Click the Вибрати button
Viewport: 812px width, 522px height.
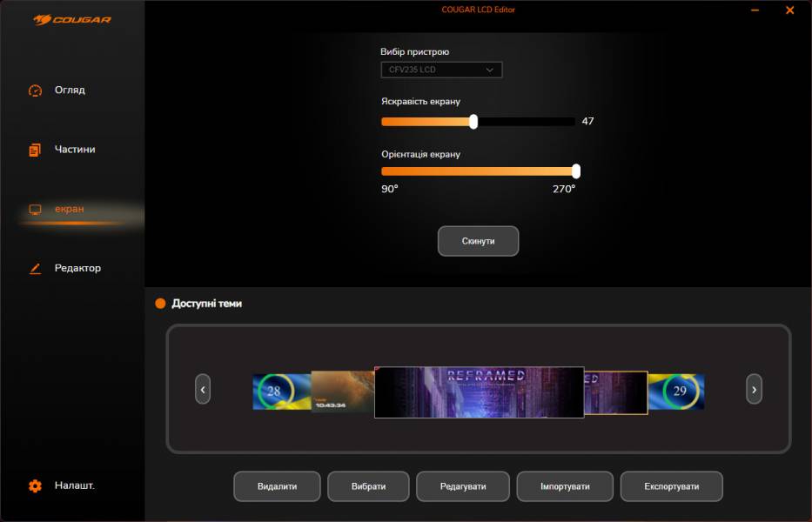pos(368,486)
